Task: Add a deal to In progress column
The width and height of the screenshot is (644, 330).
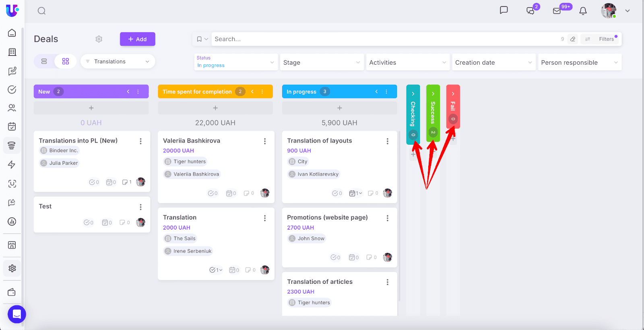Action: (340, 108)
